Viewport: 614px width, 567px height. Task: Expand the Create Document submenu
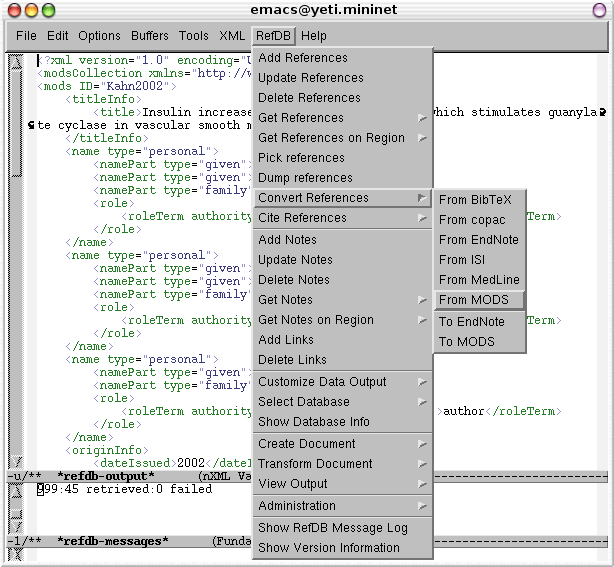(x=343, y=443)
